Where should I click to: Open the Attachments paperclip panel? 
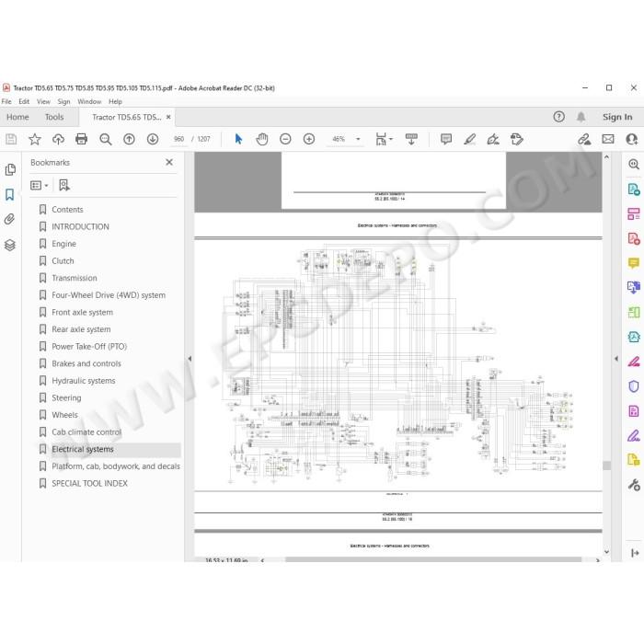[10, 219]
